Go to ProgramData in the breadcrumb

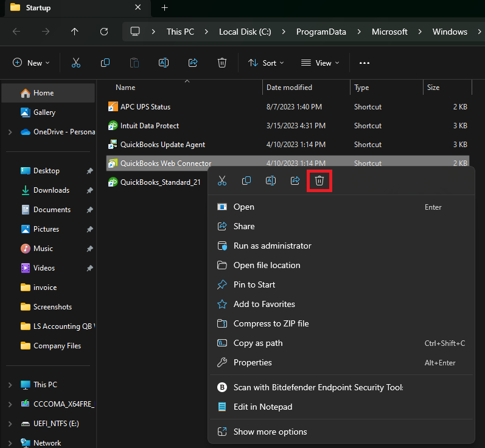coord(321,32)
